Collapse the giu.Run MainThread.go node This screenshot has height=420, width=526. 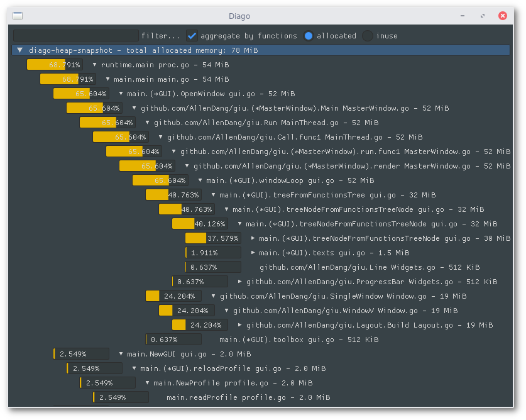pos(147,122)
